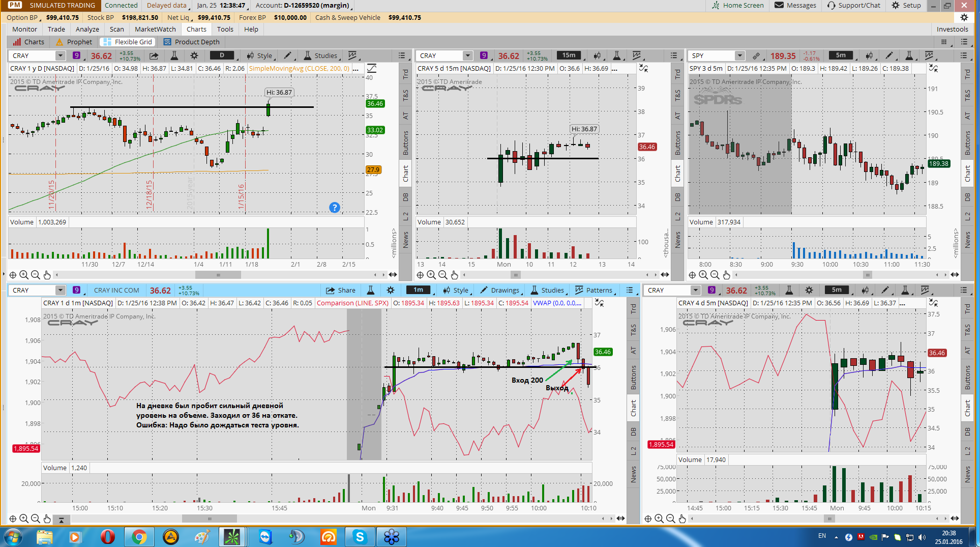Open Drawings menu in the CRAY 1m chart
This screenshot has height=547, width=980.
(500, 290)
